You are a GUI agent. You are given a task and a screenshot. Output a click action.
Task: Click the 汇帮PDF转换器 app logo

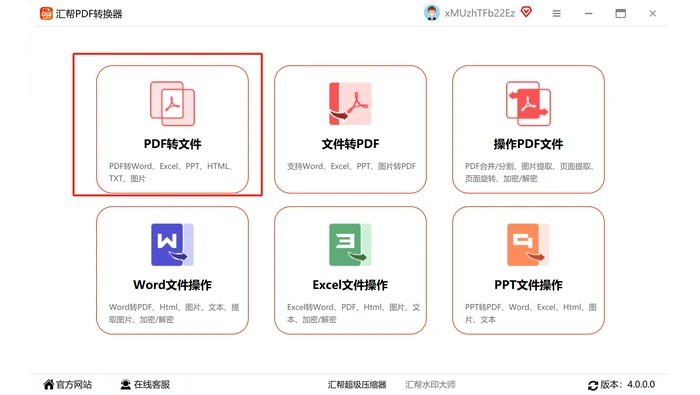[46, 13]
